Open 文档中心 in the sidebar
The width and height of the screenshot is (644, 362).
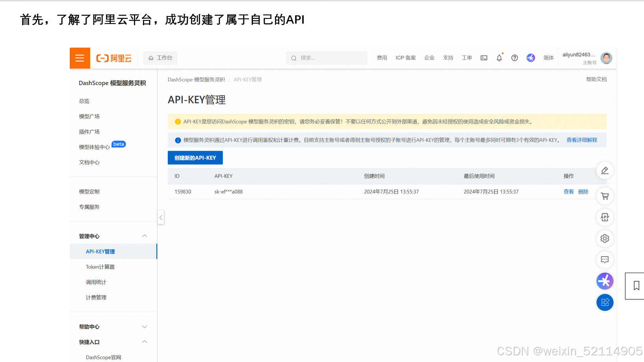tap(89, 163)
